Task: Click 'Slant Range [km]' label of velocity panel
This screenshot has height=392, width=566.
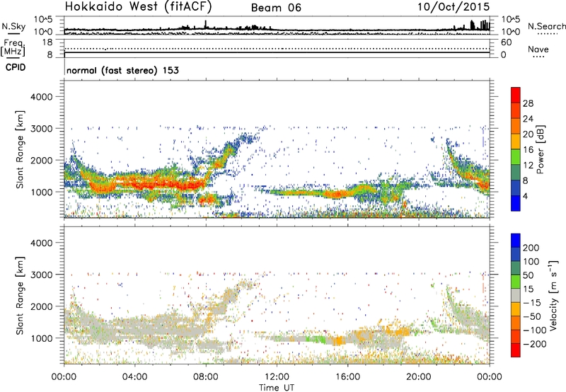Action: [21, 295]
